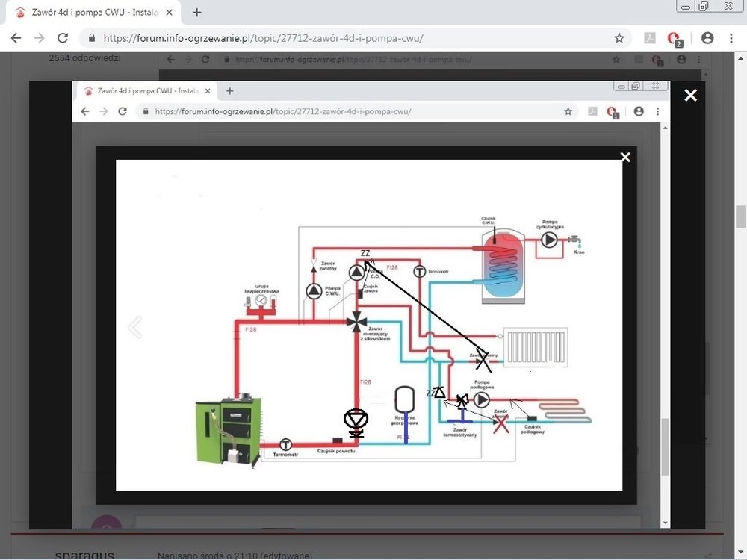
Task: Bookmark this page with the star icon
Action: (619, 38)
